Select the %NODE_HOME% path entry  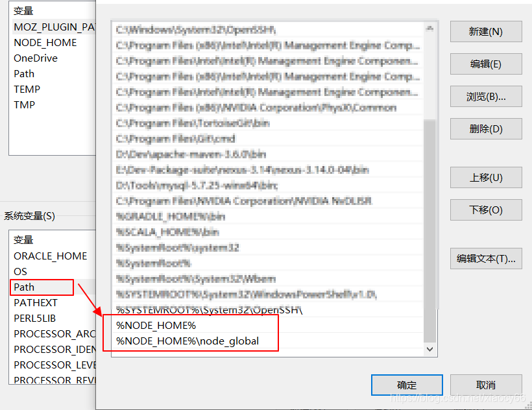(x=268, y=325)
